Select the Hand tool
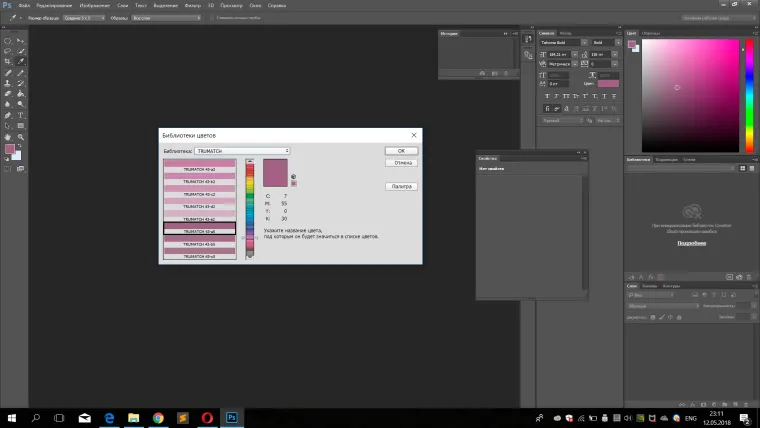The width and height of the screenshot is (760, 428). pyautogui.click(x=8, y=136)
